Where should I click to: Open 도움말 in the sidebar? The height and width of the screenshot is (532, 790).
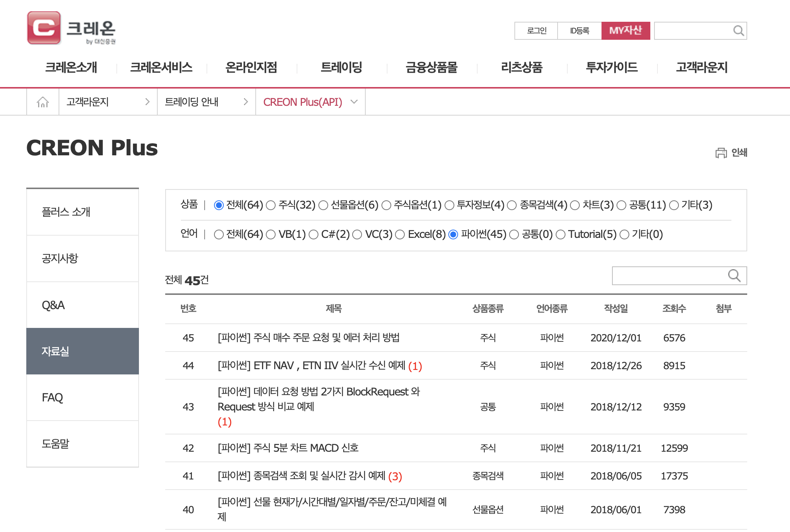[x=83, y=444]
